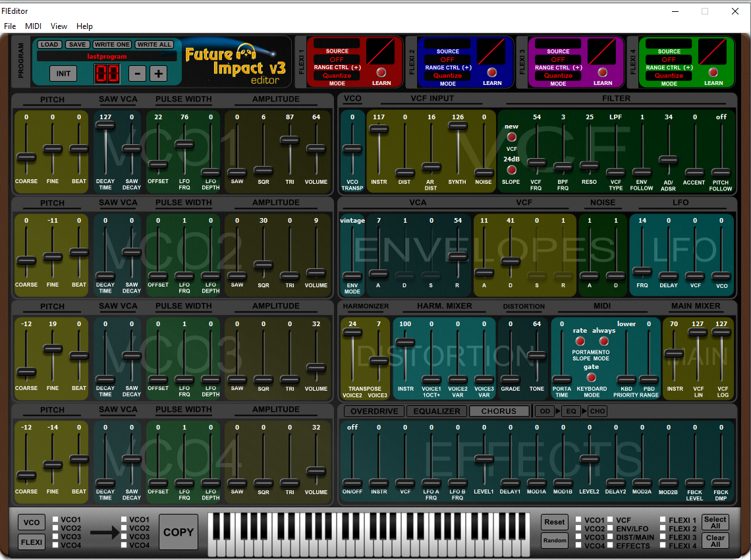Click the red program number display

(x=107, y=74)
